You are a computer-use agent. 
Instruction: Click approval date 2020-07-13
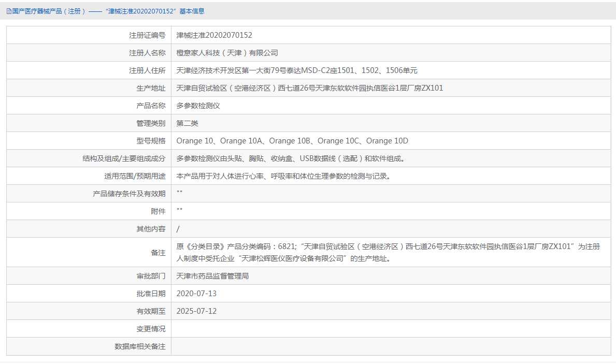(x=196, y=294)
